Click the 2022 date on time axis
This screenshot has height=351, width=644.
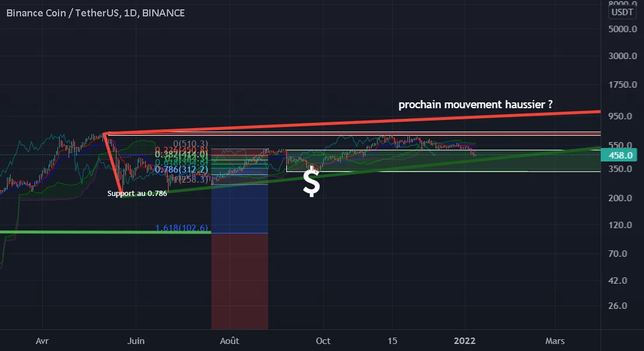(464, 340)
